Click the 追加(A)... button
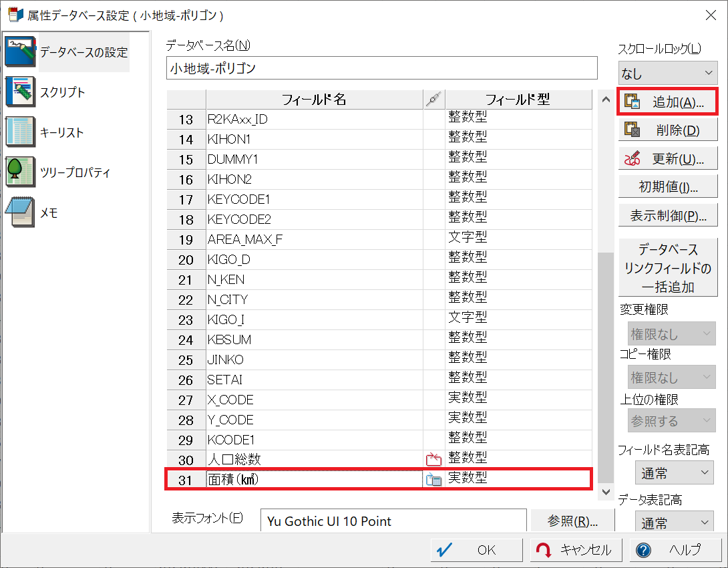 pyautogui.click(x=668, y=102)
